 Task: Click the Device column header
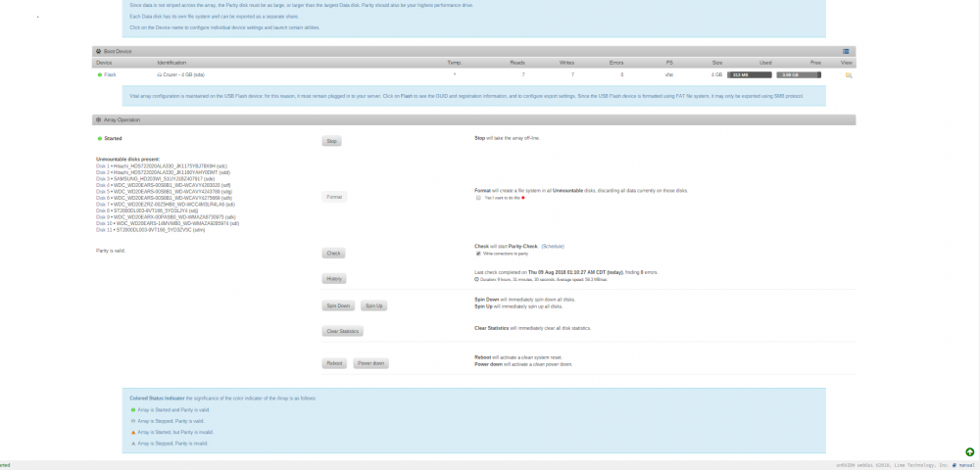pyautogui.click(x=105, y=63)
